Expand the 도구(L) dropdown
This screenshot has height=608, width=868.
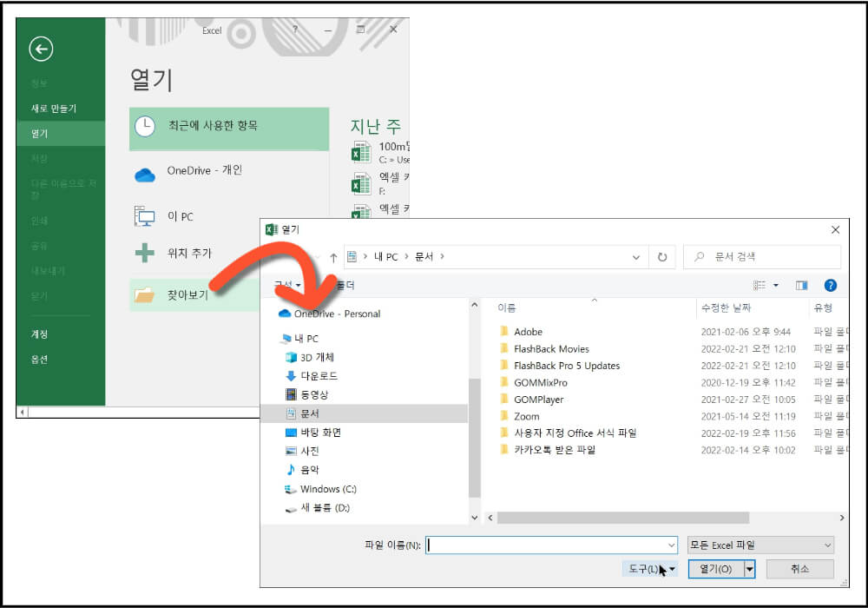coord(649,569)
